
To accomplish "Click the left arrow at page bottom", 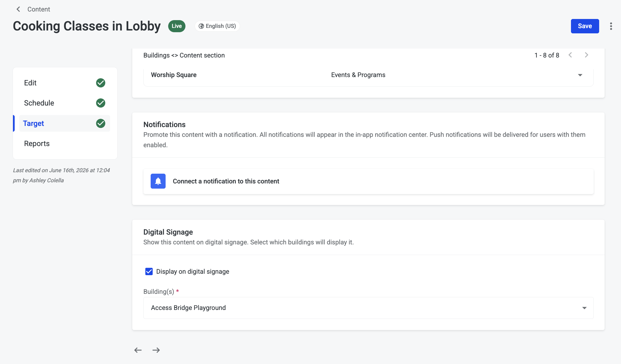I will 138,350.
